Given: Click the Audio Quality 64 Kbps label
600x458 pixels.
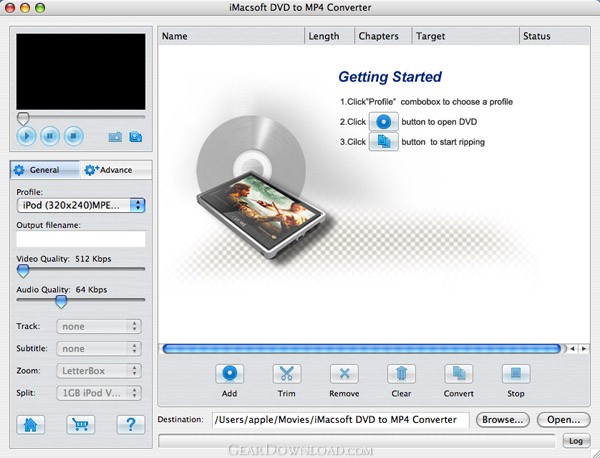Looking at the screenshot, I should [62, 290].
